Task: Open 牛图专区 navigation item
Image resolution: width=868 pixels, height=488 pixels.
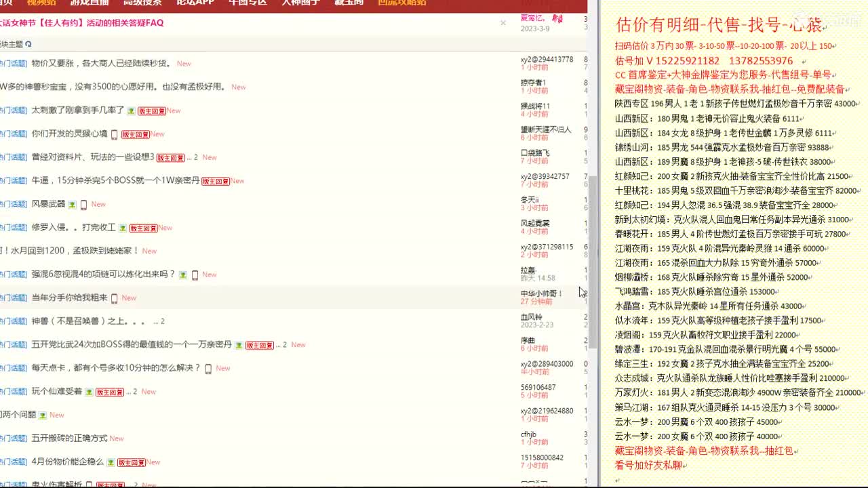Action: point(248,3)
